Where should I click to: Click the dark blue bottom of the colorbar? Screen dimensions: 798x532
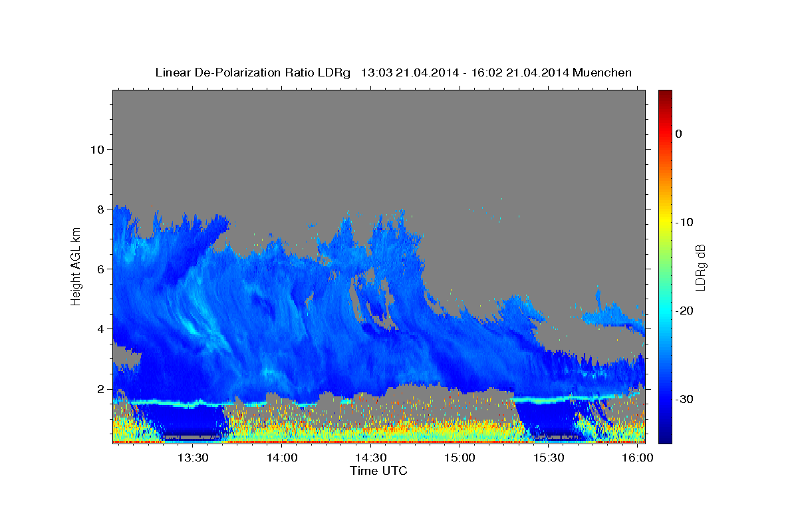click(665, 436)
